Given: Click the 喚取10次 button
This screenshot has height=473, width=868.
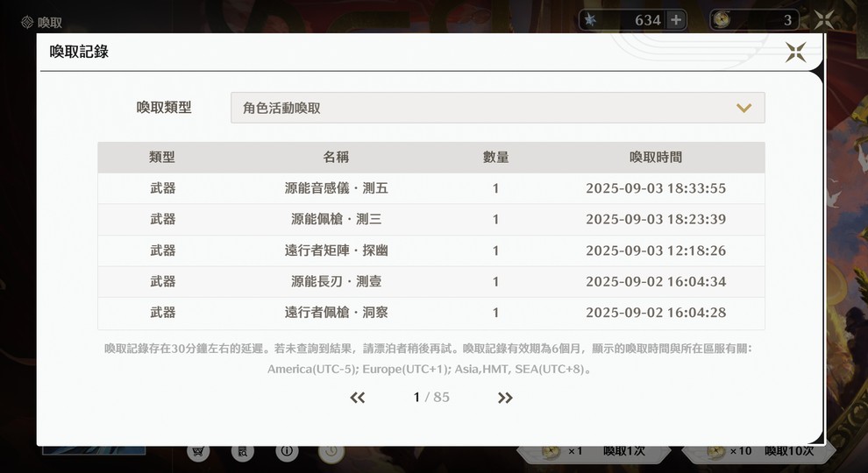Looking at the screenshot, I should (x=758, y=452).
